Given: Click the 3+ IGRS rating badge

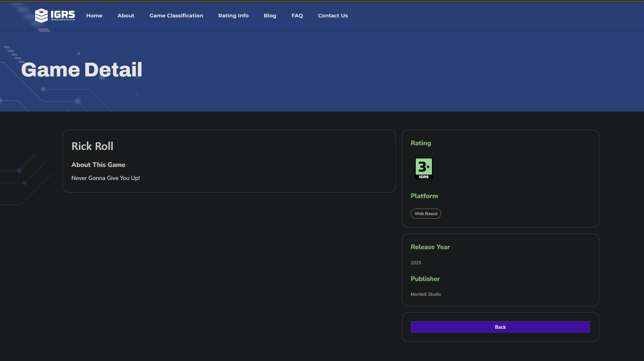Looking at the screenshot, I should [x=423, y=168].
